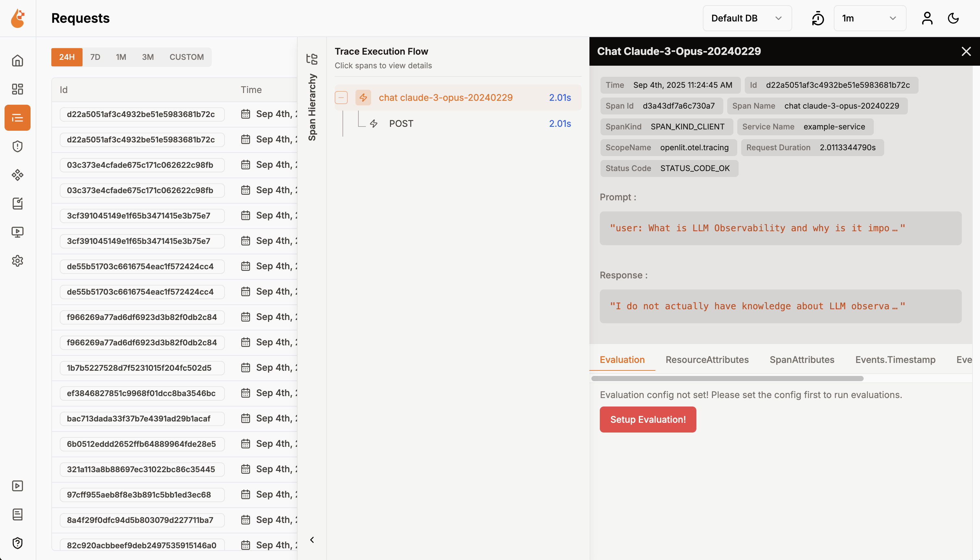Click calendar icon in 1b7b5227528d row
This screenshot has width=980, height=560.
[246, 368]
